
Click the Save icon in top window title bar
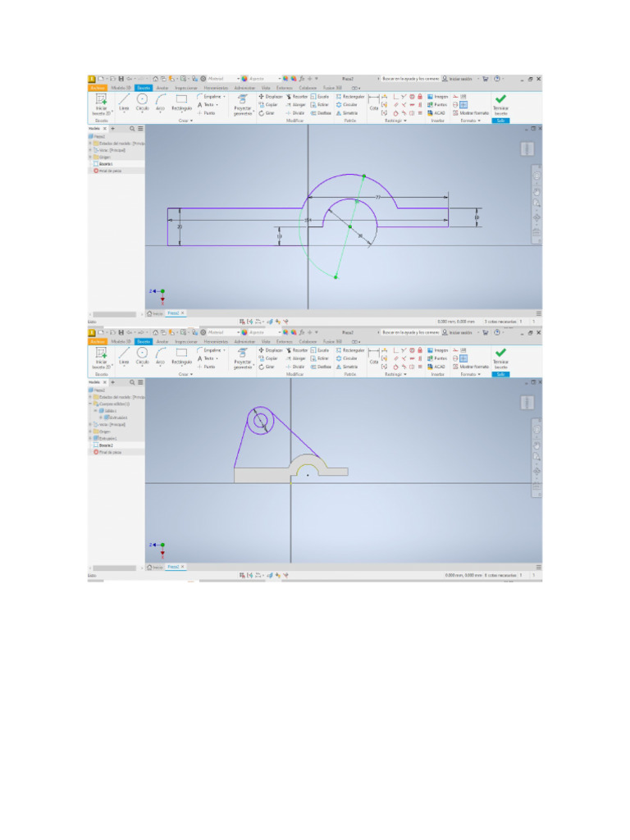(x=121, y=79)
